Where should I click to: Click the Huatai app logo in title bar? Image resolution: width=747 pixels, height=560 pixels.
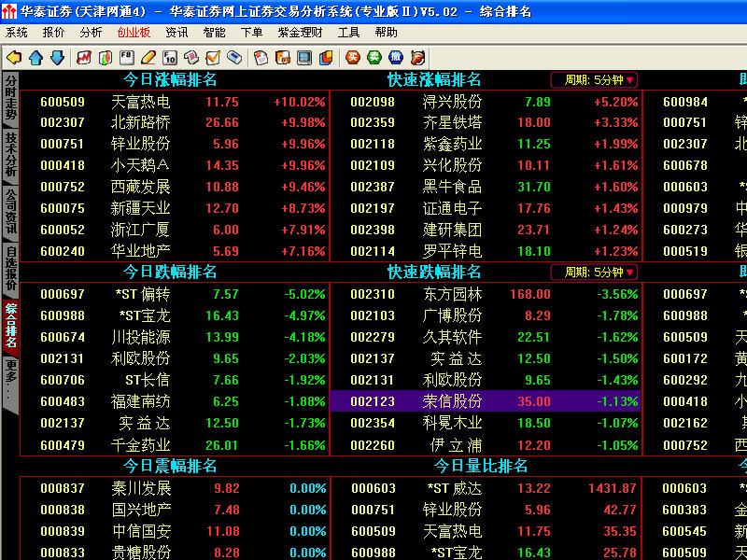coord(8,11)
